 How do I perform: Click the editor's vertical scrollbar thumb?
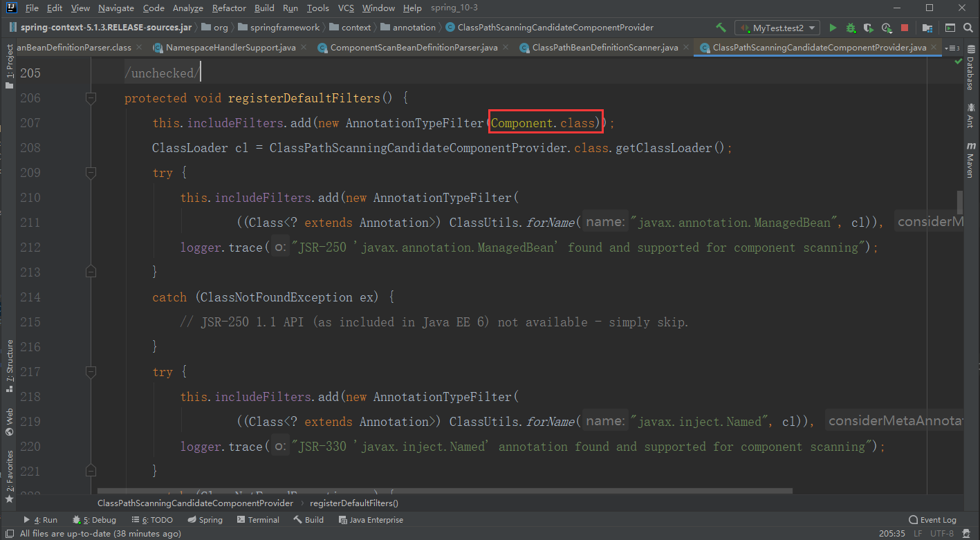click(x=960, y=202)
